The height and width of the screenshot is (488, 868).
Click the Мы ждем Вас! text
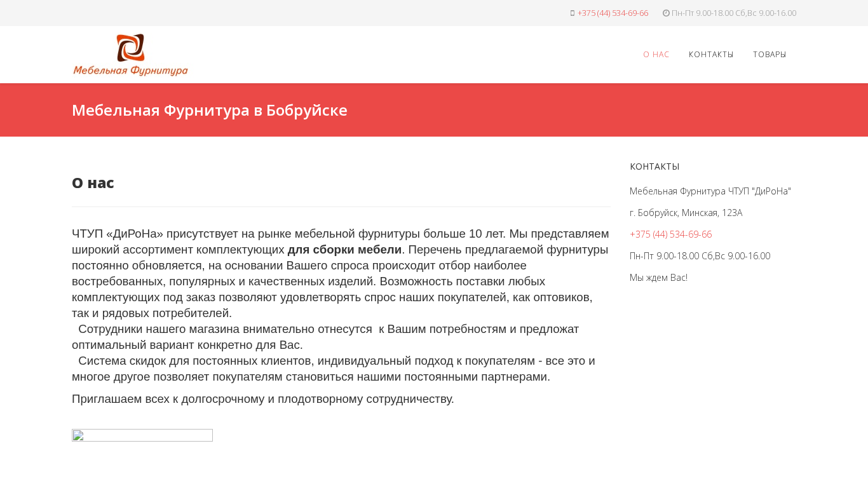(x=658, y=278)
